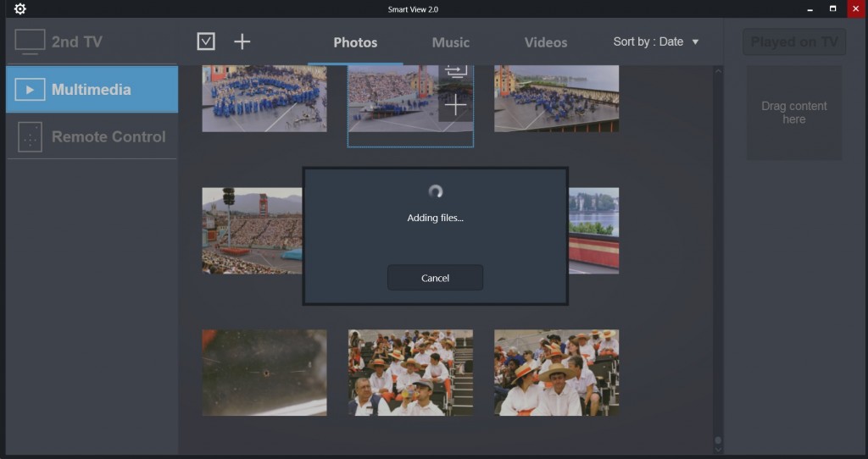Click the Played on TV button
Screen dimensions: 868x459
[794, 42]
